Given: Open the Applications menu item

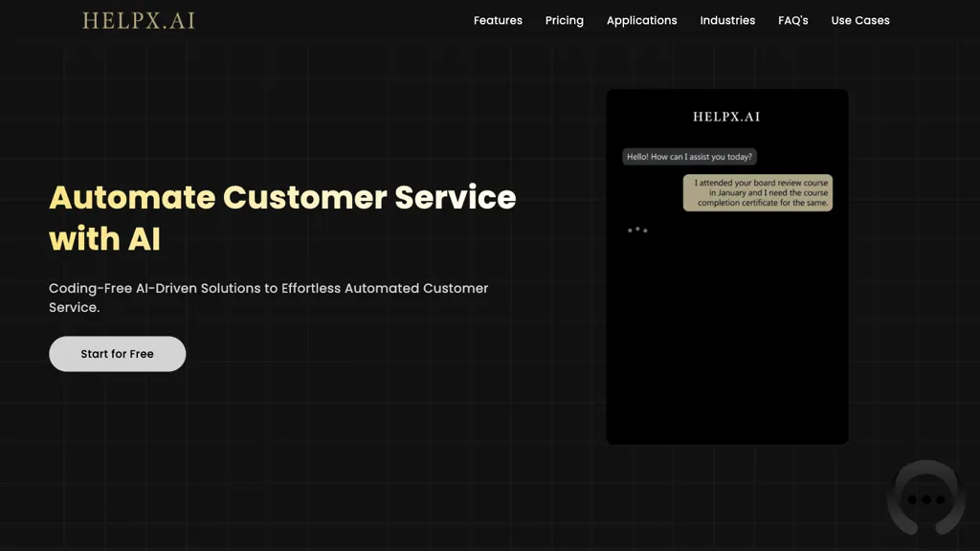Looking at the screenshot, I should pyautogui.click(x=642, y=20).
